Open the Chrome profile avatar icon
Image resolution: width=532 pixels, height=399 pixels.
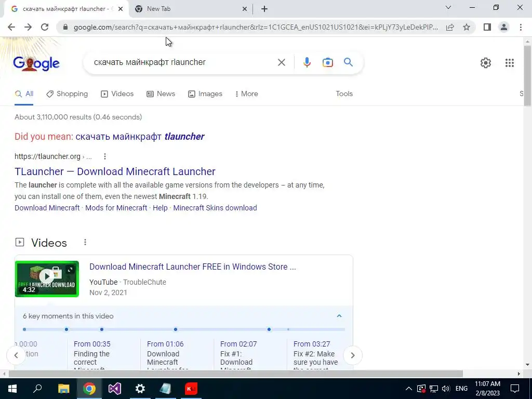(504, 27)
